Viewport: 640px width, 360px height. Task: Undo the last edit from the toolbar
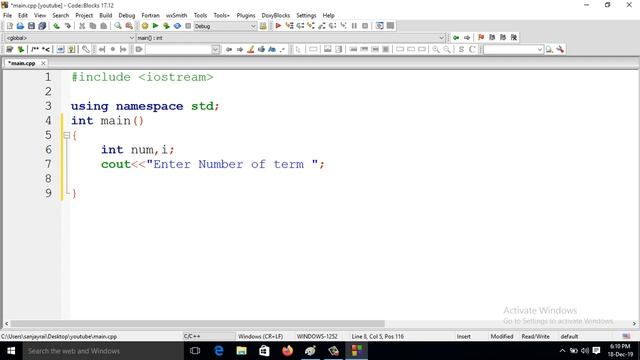click(56, 26)
